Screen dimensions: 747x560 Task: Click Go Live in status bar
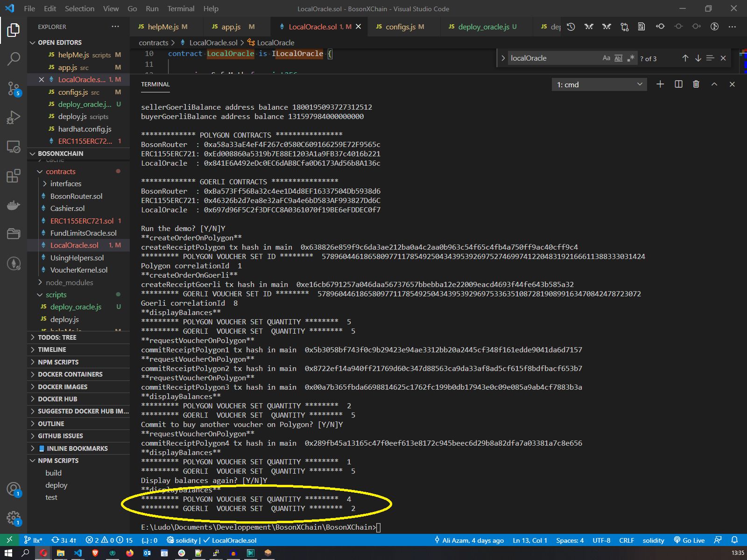click(689, 540)
